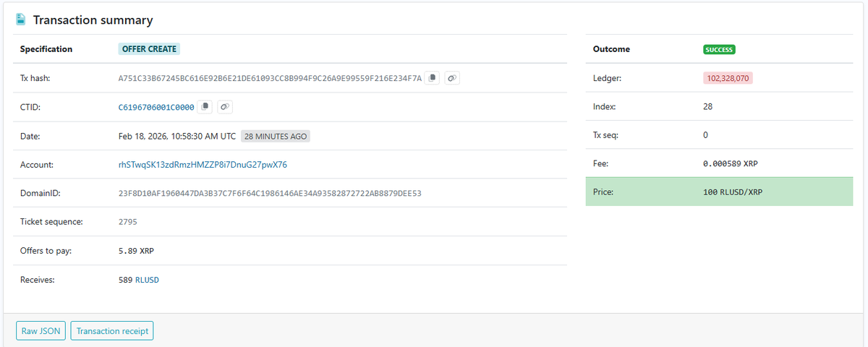Open ledger 102,328,070

point(728,78)
